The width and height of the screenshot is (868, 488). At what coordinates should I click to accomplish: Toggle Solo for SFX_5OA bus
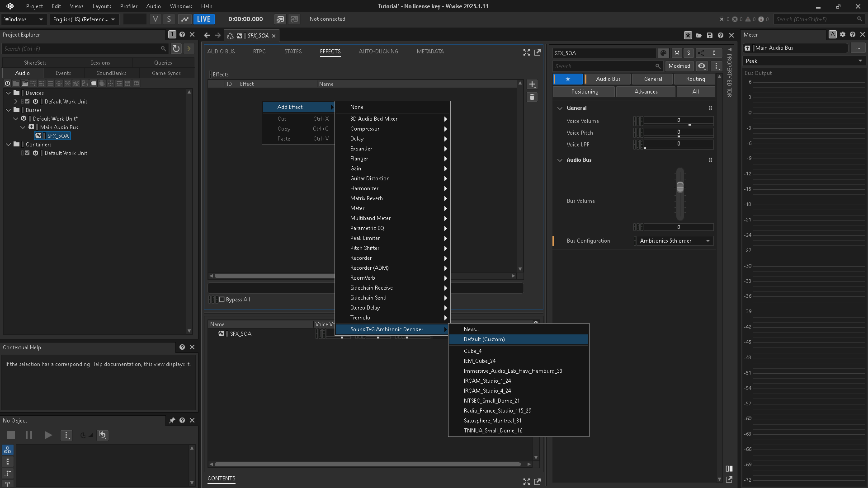pyautogui.click(x=689, y=53)
